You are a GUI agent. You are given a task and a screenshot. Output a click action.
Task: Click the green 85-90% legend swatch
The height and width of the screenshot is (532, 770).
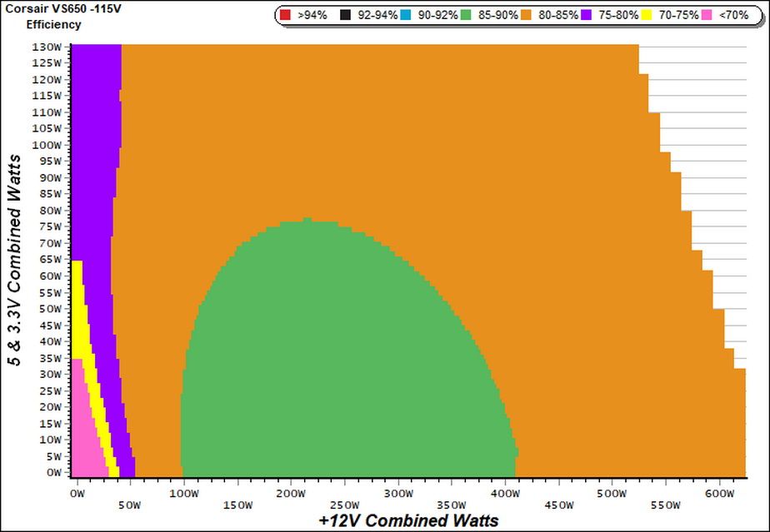[x=466, y=15]
